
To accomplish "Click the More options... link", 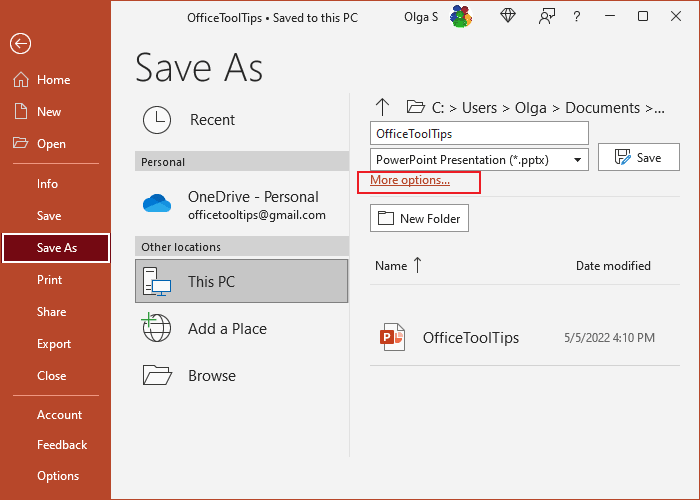I will (x=410, y=180).
